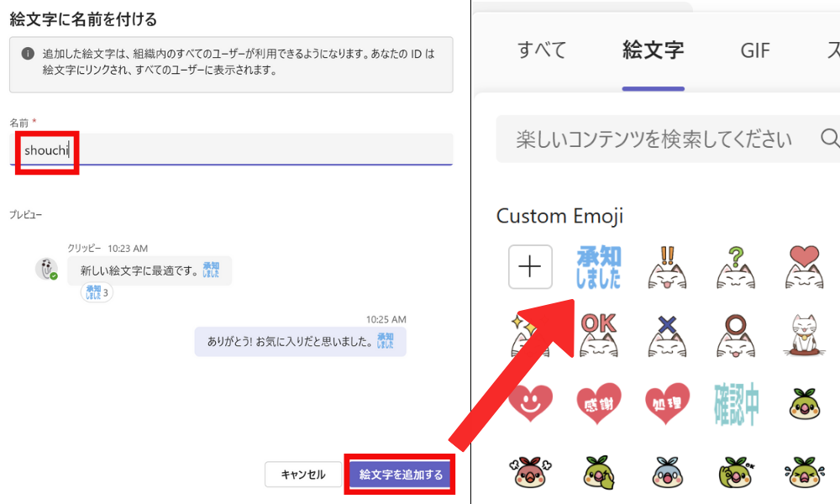
Task: Switch to the 絵文字 tab
Action: 653,50
